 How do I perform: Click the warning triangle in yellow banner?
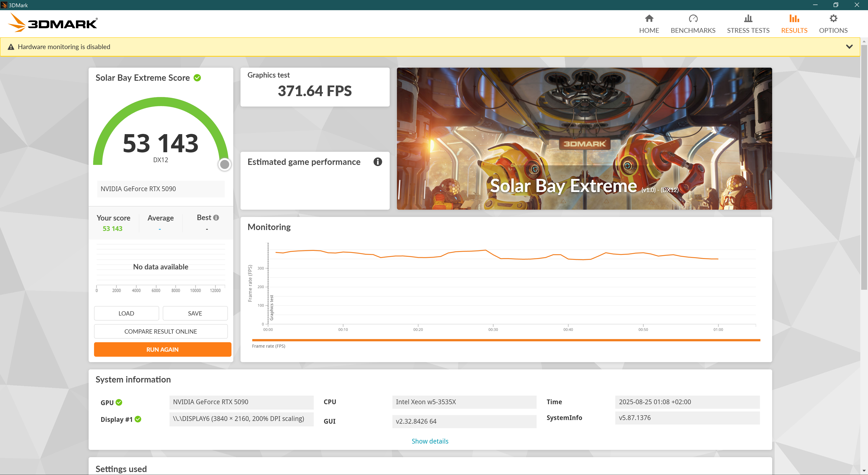pyautogui.click(x=11, y=47)
